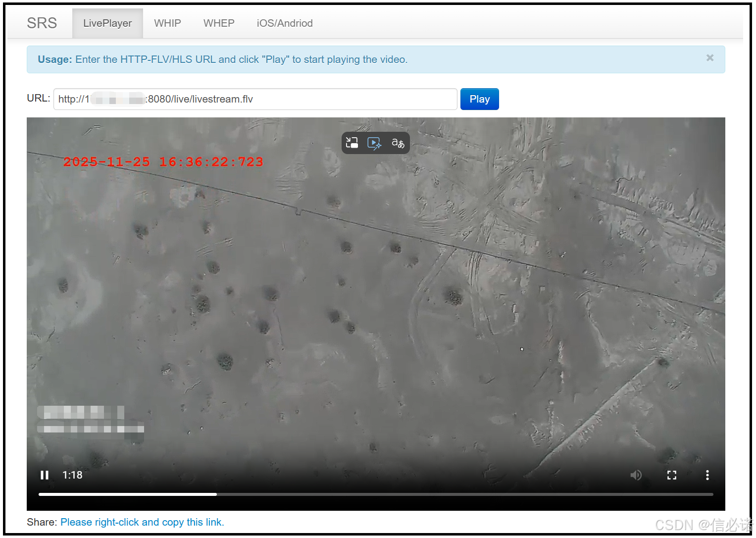This screenshot has width=756, height=538.
Task: Pause the video playback
Action: [45, 475]
